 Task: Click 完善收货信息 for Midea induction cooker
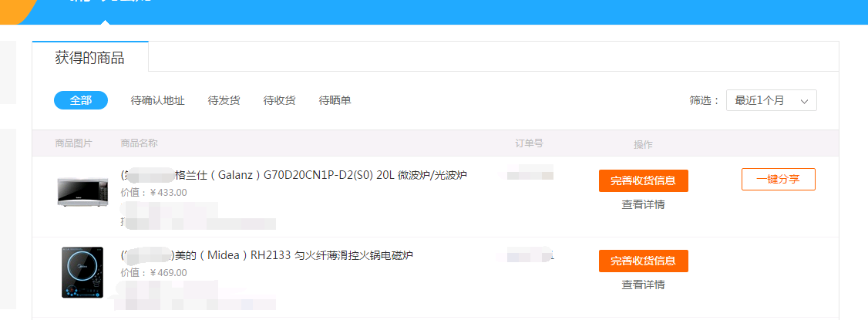(643, 261)
